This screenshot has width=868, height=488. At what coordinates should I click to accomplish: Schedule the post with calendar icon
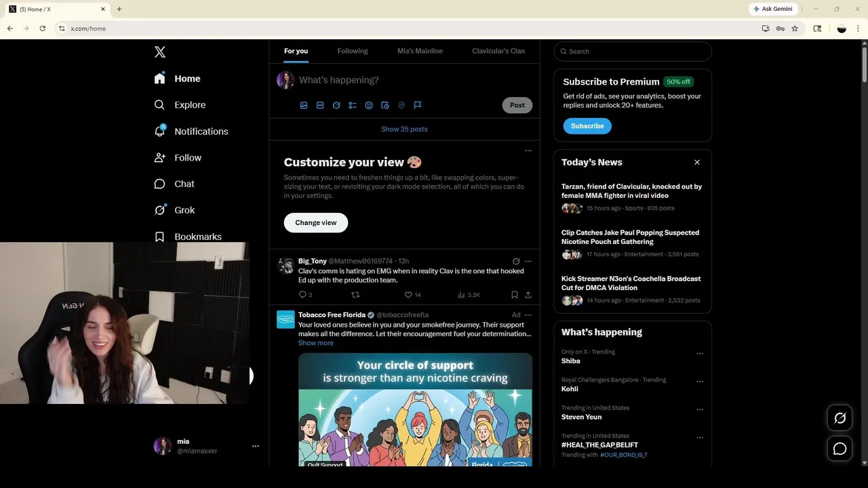coord(385,105)
